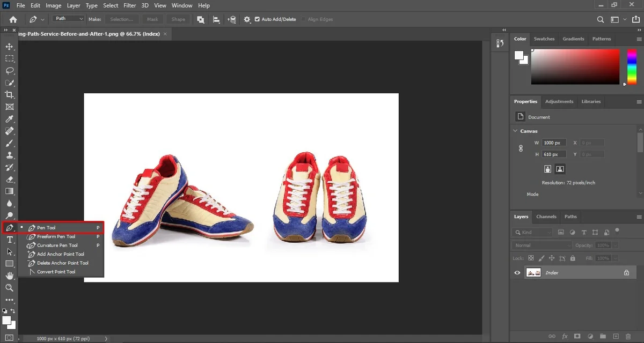Viewport: 644px width, 343px height.
Task: Click the add layer mask icon
Action: coord(577,336)
